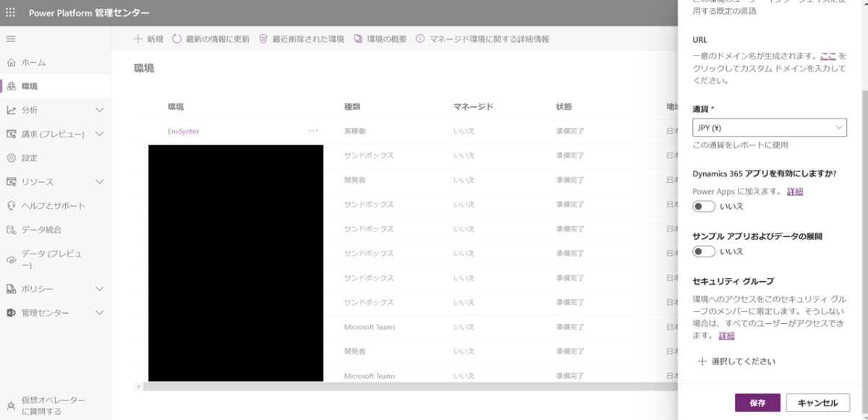The image size is (868, 420).
Task: Toggle Dynamics 365 アプリを有効にしますか switch
Action: tap(704, 207)
